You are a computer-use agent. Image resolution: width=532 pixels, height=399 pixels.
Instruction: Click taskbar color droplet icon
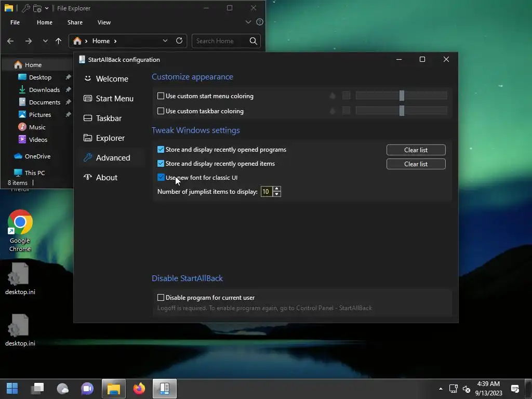click(332, 111)
